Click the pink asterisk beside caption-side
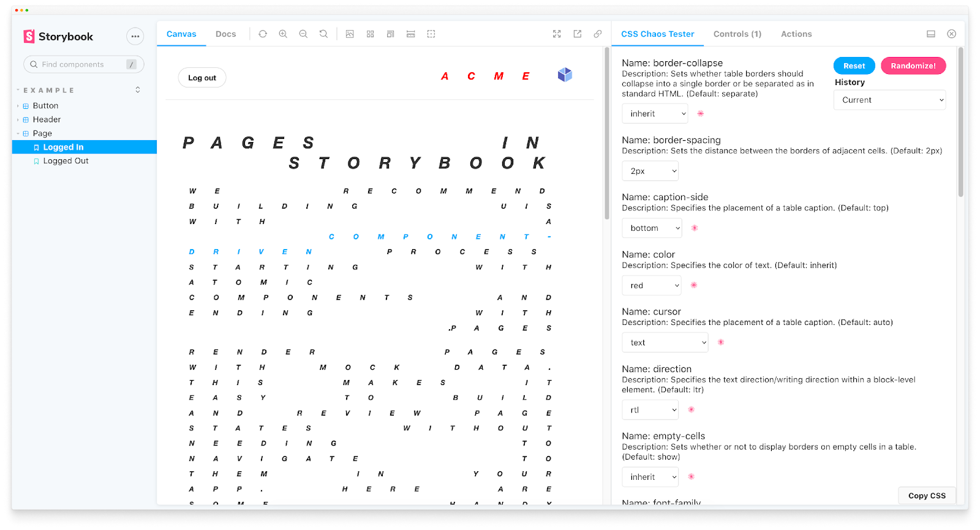980x530 pixels. (695, 228)
